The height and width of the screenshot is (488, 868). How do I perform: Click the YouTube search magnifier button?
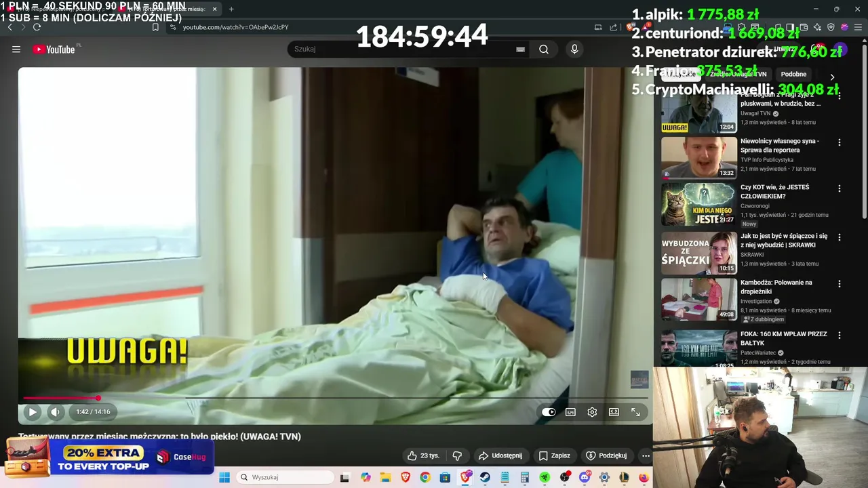pos(544,49)
